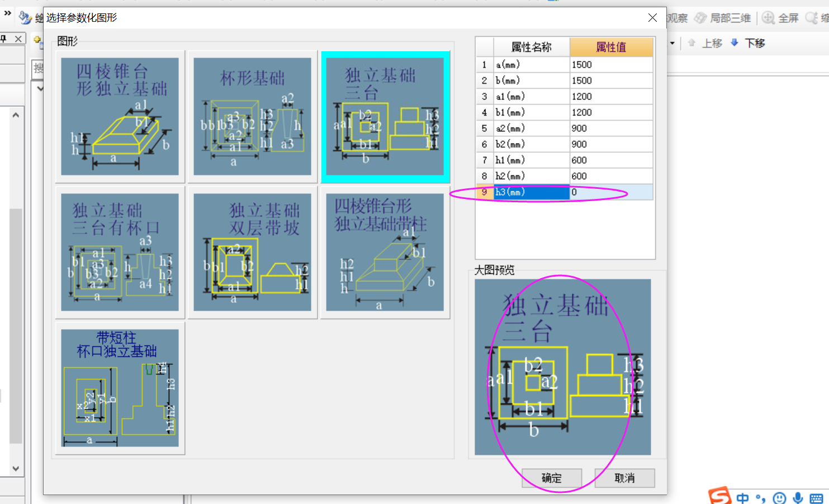Viewport: 829px width, 504px height.
Task: Click the h1(mm) value 600
Action: click(x=611, y=160)
